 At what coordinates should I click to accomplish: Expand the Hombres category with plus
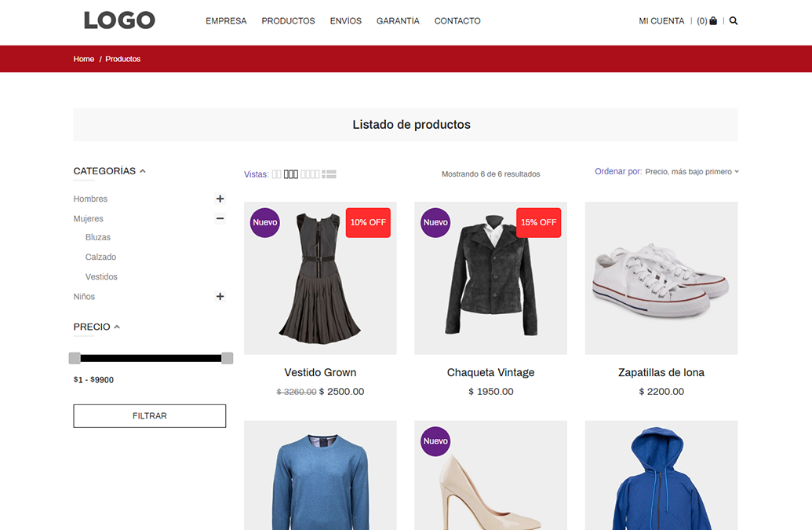(220, 199)
